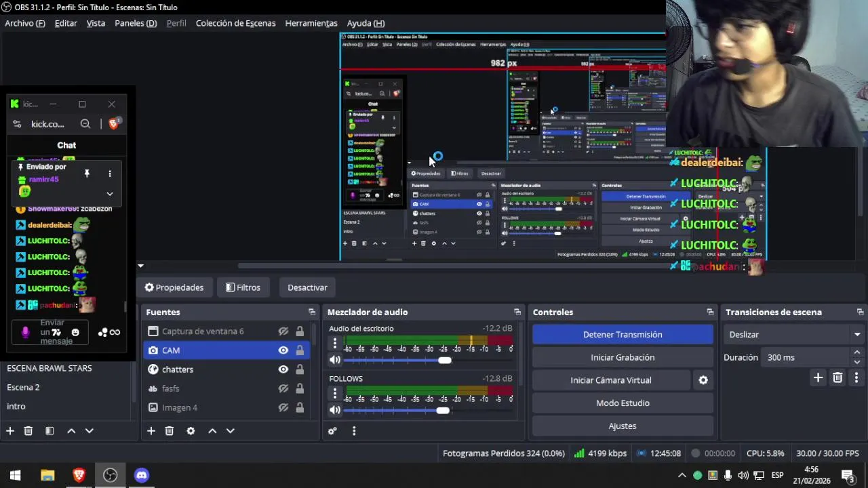Pop out Fuentes dock panel
Viewport: 868px width, 488px height.
pos(312,312)
